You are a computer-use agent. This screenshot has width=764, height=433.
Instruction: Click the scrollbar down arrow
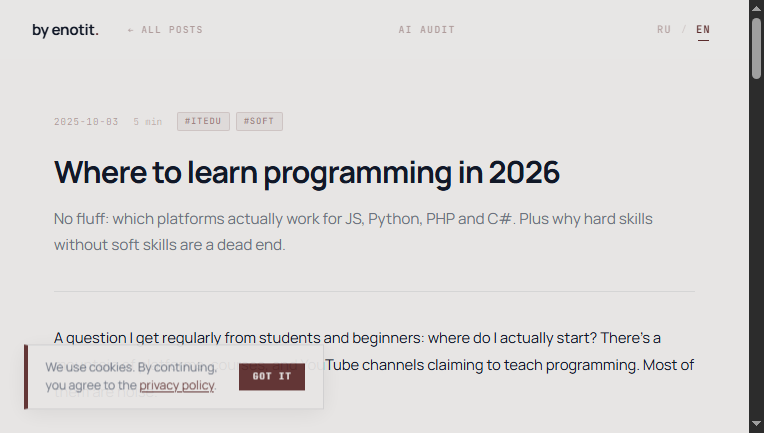click(756, 425)
